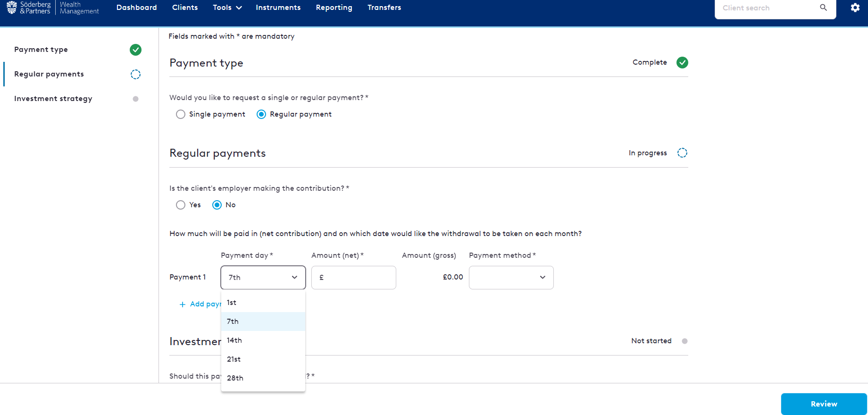Click the In progress status text
Screen dimensions: 868x415
point(648,153)
